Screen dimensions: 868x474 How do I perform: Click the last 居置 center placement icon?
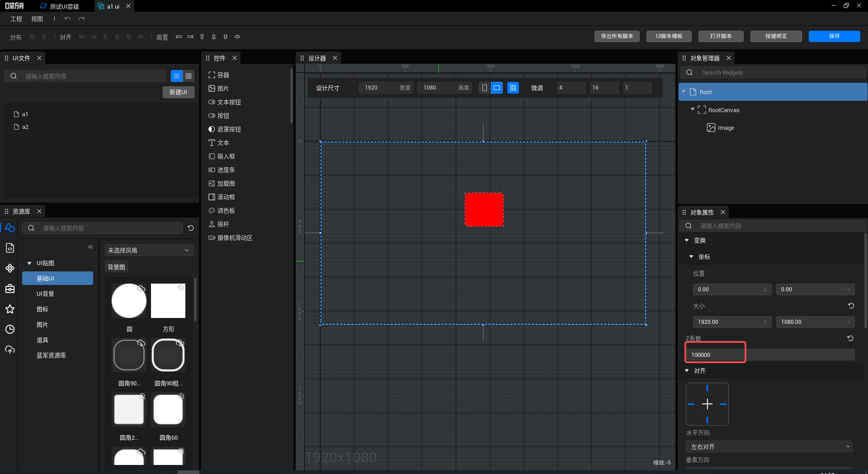point(237,37)
